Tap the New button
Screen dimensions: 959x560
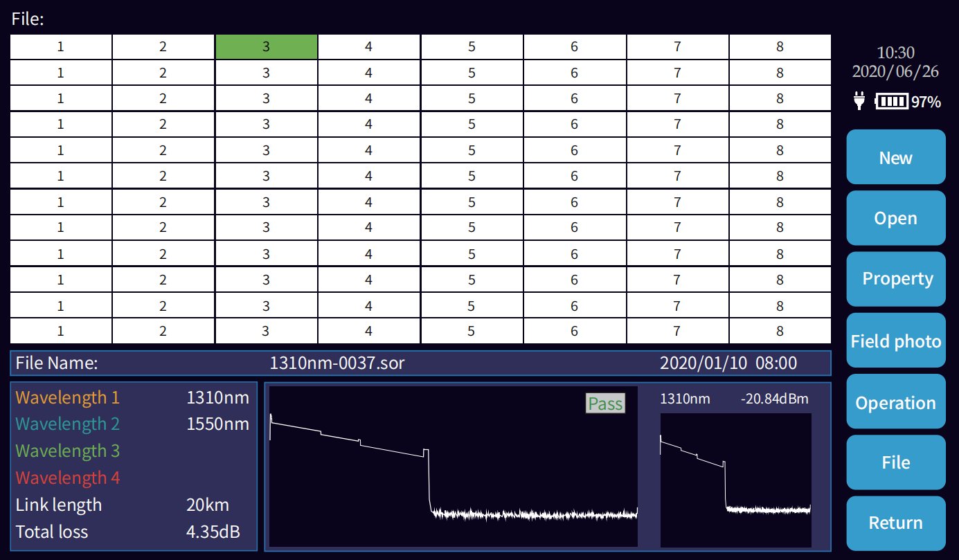895,157
